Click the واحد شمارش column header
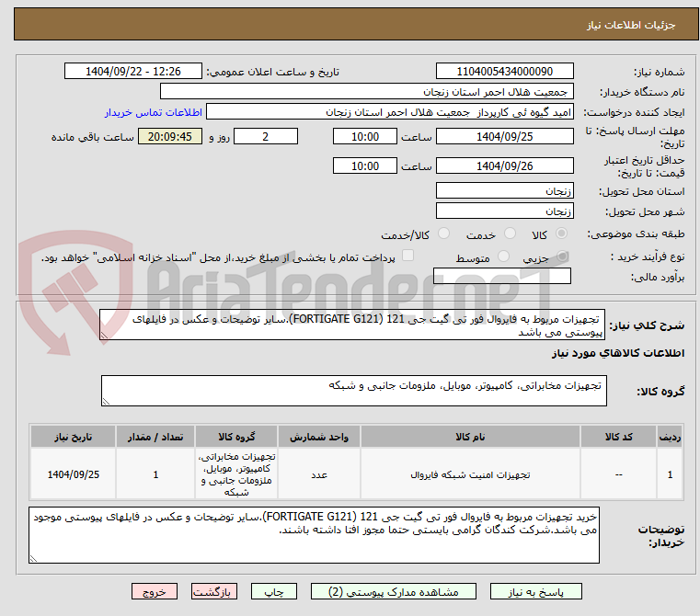 [319, 437]
